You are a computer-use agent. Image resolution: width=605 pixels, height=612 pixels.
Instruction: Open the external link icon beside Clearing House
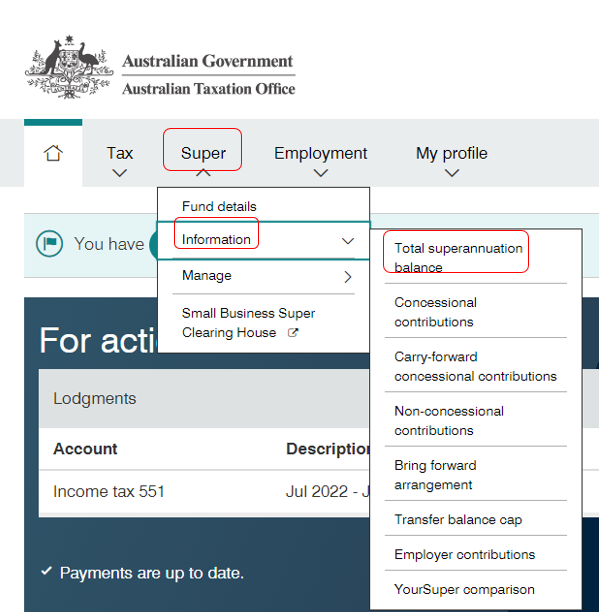tap(293, 333)
